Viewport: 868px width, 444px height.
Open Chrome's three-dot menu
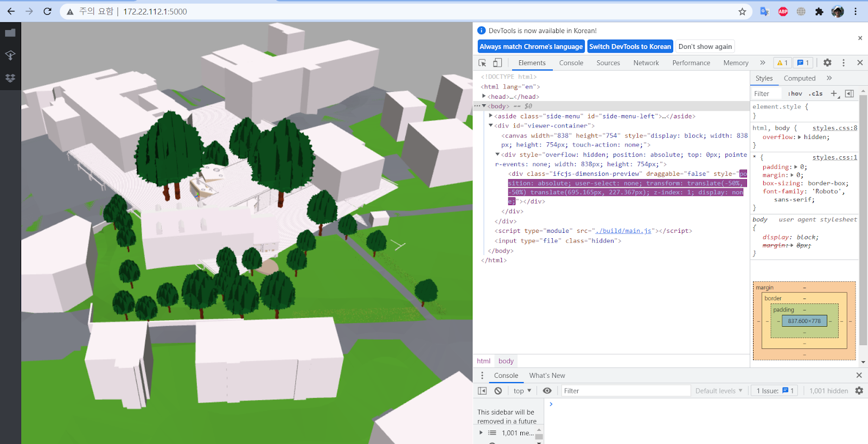[x=856, y=11]
